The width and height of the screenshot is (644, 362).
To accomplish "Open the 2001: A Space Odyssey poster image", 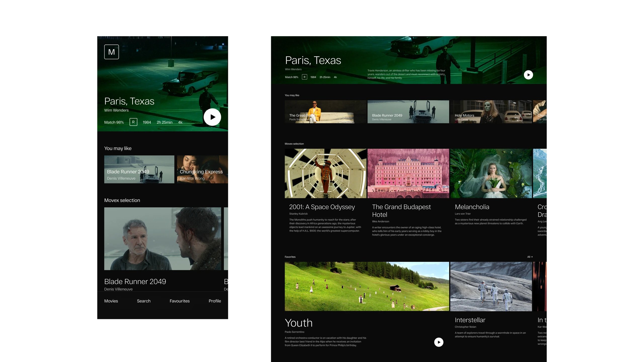I will click(x=326, y=173).
